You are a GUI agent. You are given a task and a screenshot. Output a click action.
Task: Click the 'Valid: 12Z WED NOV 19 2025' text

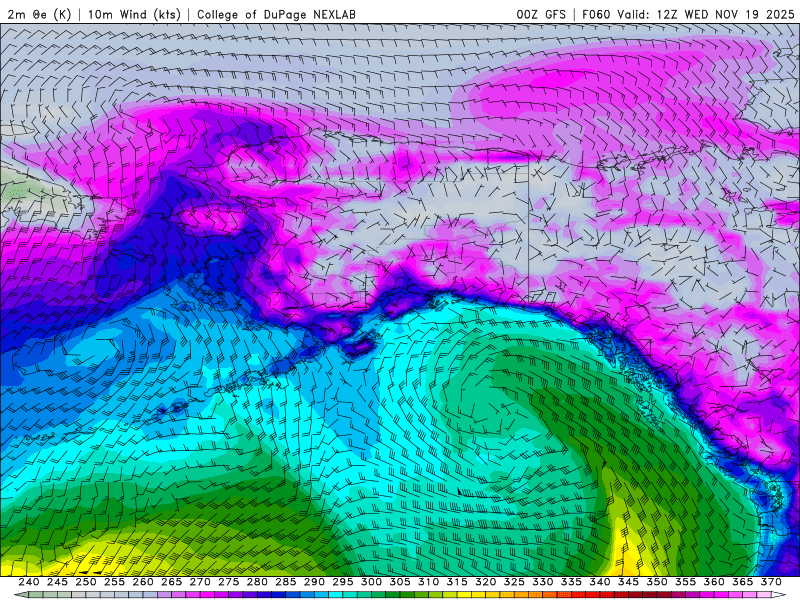coord(706,14)
